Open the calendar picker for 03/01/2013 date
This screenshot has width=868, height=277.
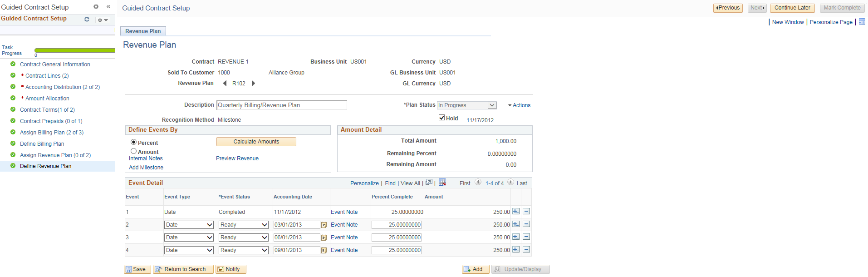(324, 225)
